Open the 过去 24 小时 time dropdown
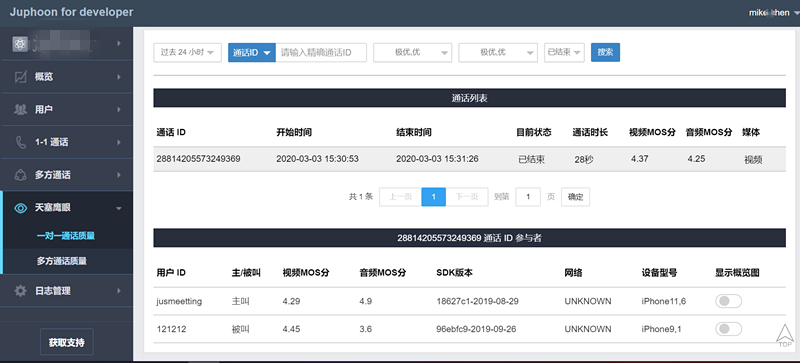This screenshot has width=800, height=363. click(187, 52)
